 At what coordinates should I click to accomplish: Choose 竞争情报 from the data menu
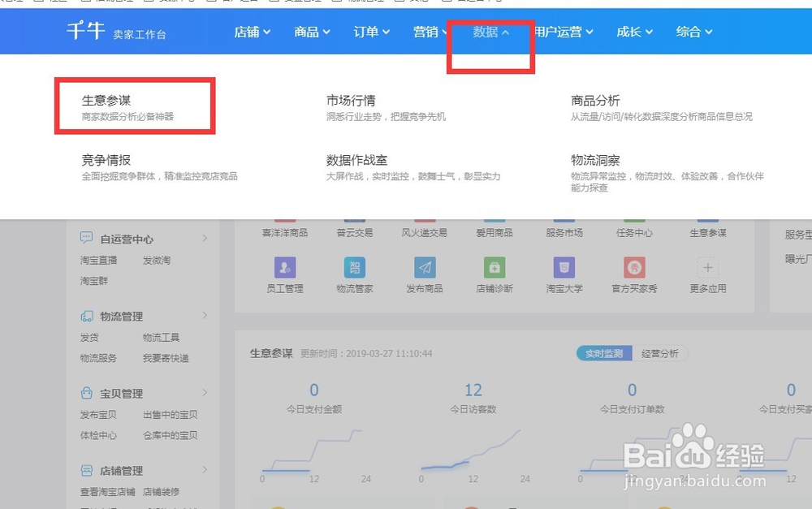click(x=106, y=160)
